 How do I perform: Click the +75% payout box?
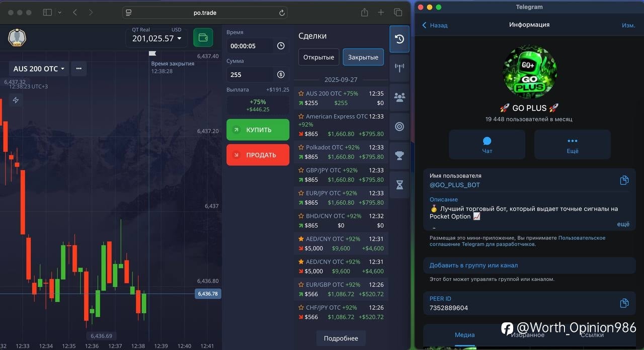tap(258, 105)
